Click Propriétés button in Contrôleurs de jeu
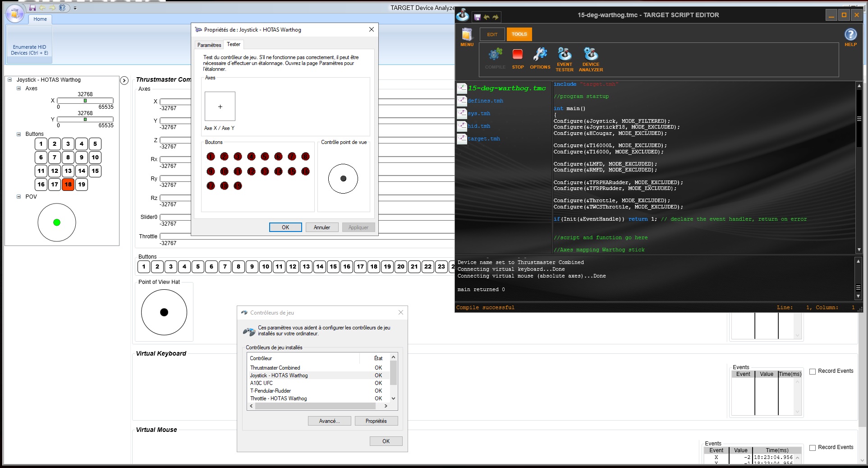The width and height of the screenshot is (868, 468). tap(376, 421)
